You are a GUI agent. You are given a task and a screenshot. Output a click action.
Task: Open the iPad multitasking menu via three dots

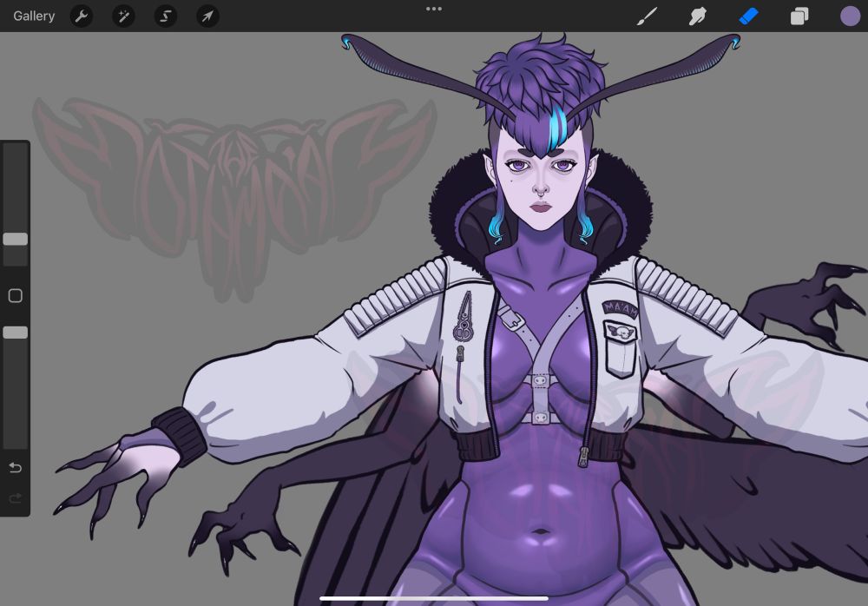click(434, 10)
